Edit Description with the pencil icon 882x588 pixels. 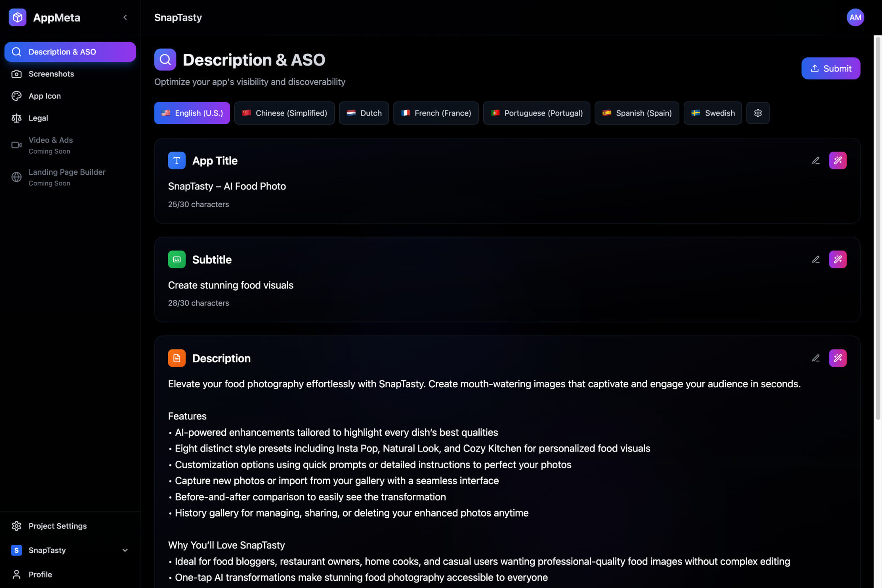coord(816,358)
